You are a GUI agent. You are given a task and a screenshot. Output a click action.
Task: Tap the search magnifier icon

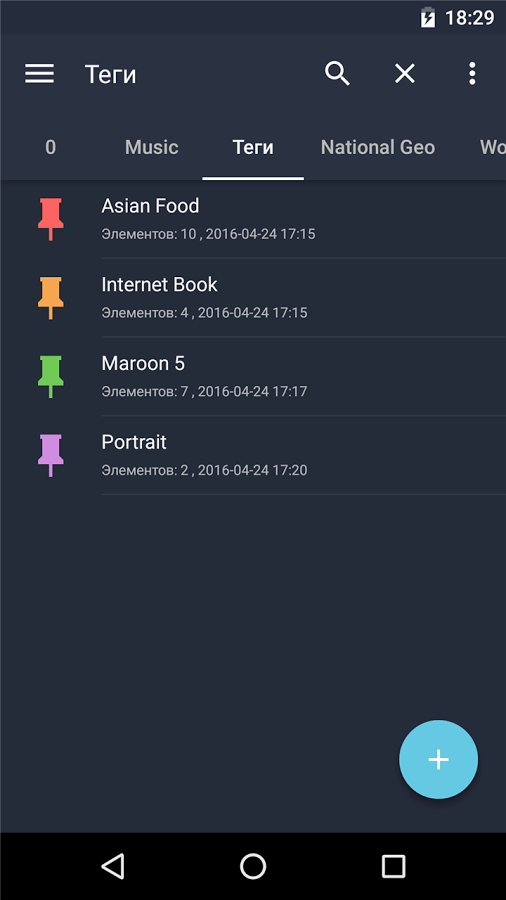pos(337,73)
